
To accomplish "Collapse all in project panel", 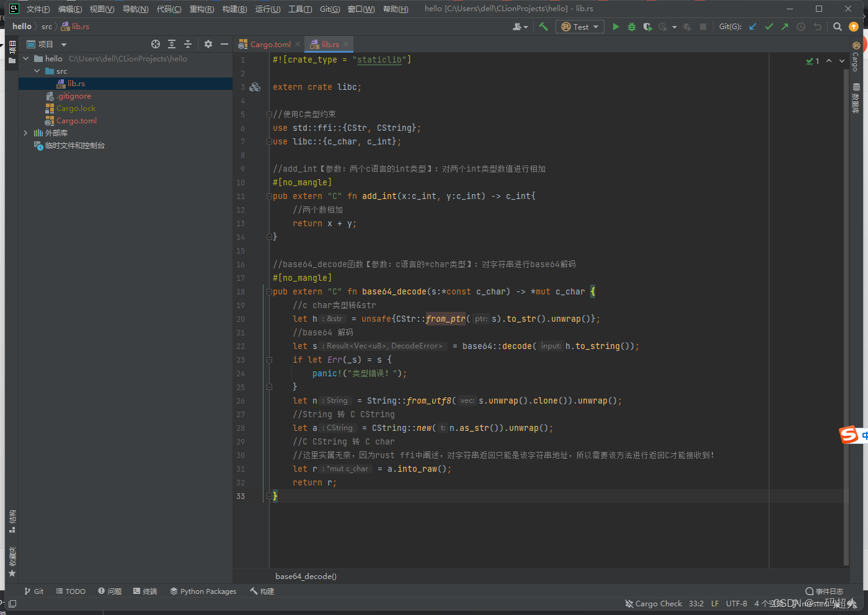I will [x=188, y=44].
